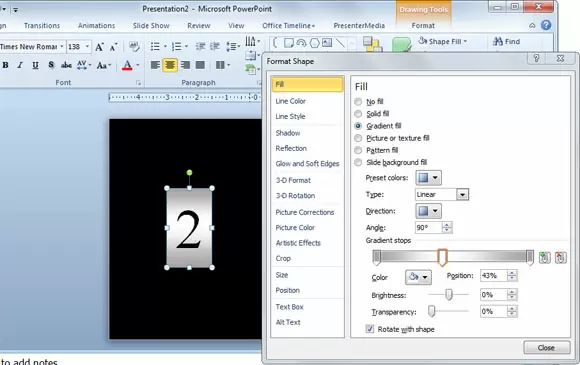Viewport: 580px width, 365px height.
Task: Open Arrange objects icon
Action: [x=372, y=44]
